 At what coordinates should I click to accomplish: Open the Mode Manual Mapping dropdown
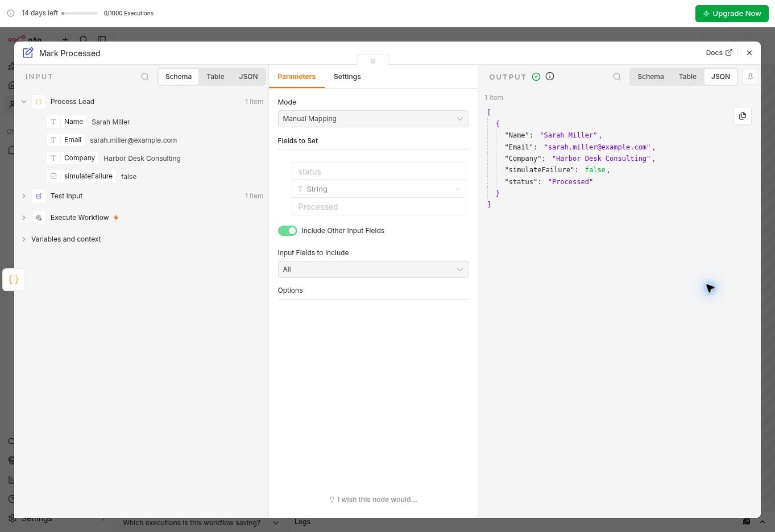point(373,119)
